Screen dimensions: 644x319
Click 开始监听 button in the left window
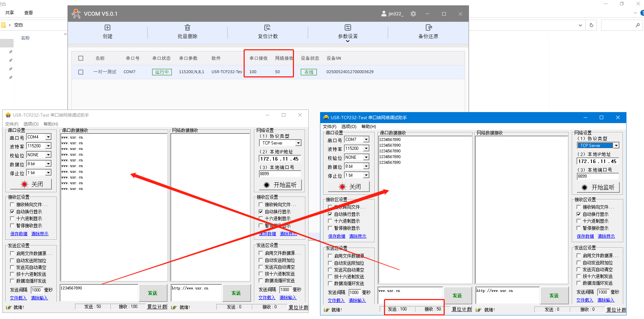[x=280, y=185]
